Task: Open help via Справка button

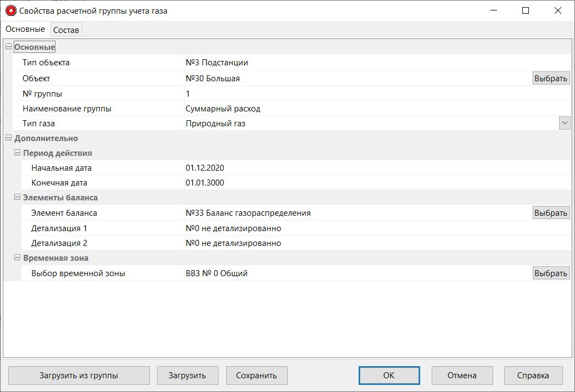Action: click(x=533, y=376)
